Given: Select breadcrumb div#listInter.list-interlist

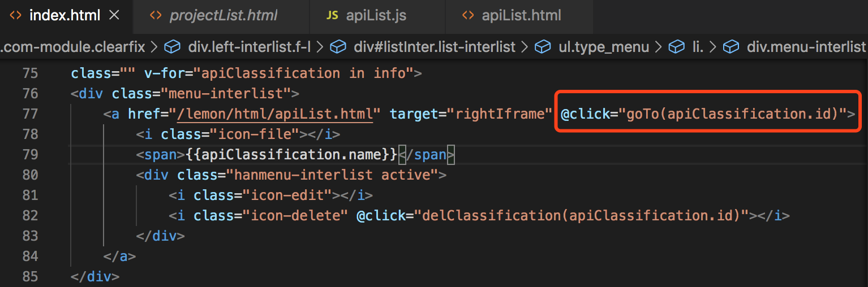Looking at the screenshot, I should [x=435, y=47].
